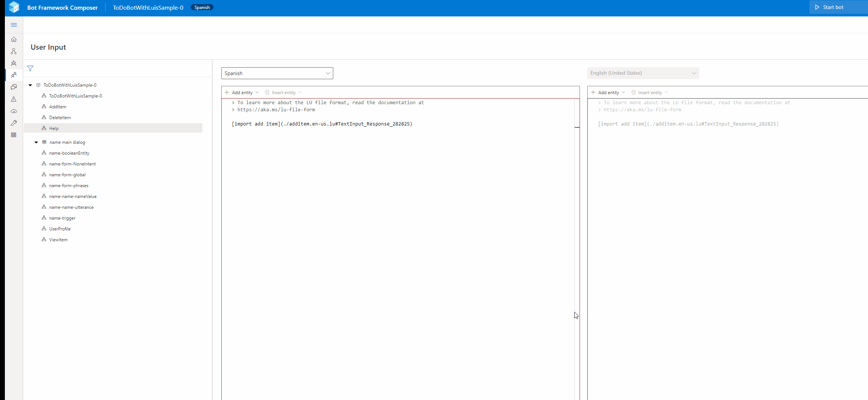The width and height of the screenshot is (868, 400).
Task: Open the Form Dialogs table icon
Action: 14,135
